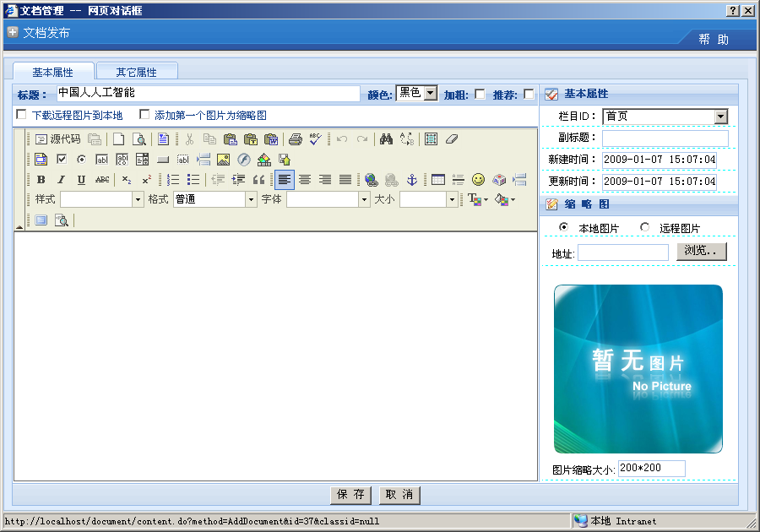This screenshot has height=532, width=760.
Task: Toggle strikethrough ABC formatting
Action: tap(102, 180)
